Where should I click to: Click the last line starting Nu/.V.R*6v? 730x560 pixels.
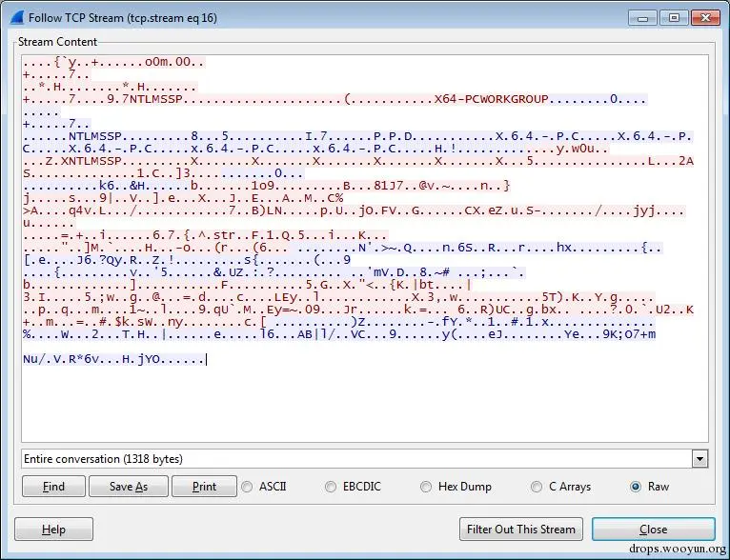pyautogui.click(x=114, y=359)
